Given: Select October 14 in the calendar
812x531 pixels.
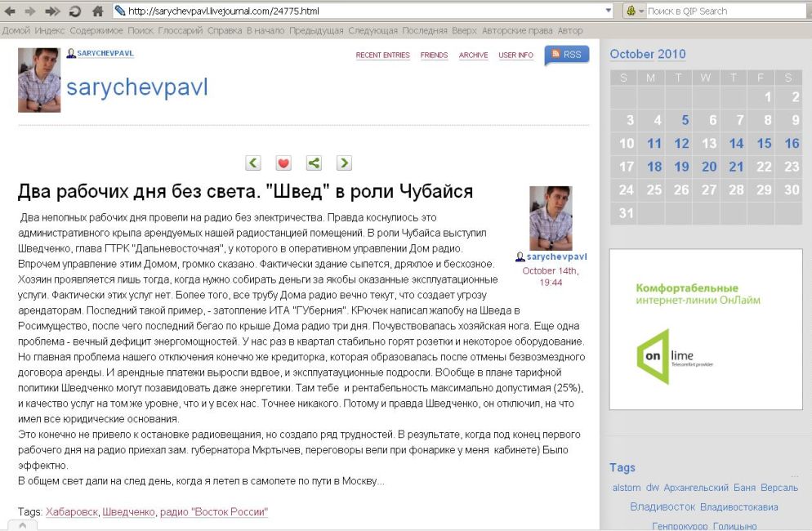Looking at the screenshot, I should [736, 144].
